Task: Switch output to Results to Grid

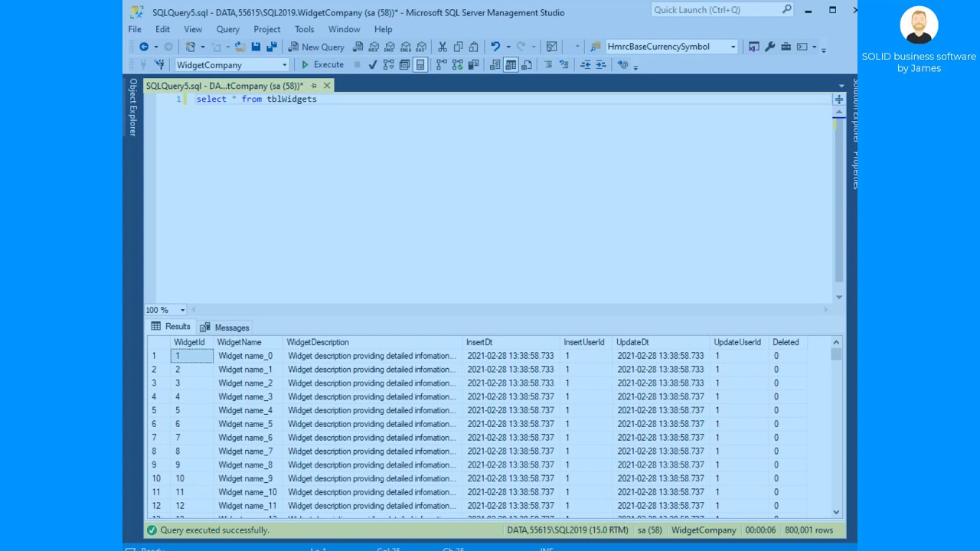Action: click(x=511, y=65)
